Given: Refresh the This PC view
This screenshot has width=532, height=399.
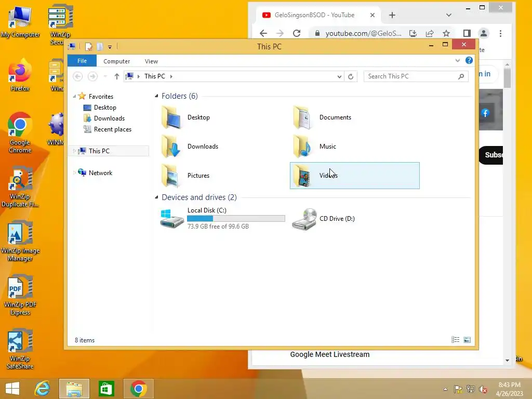Looking at the screenshot, I should [351, 76].
